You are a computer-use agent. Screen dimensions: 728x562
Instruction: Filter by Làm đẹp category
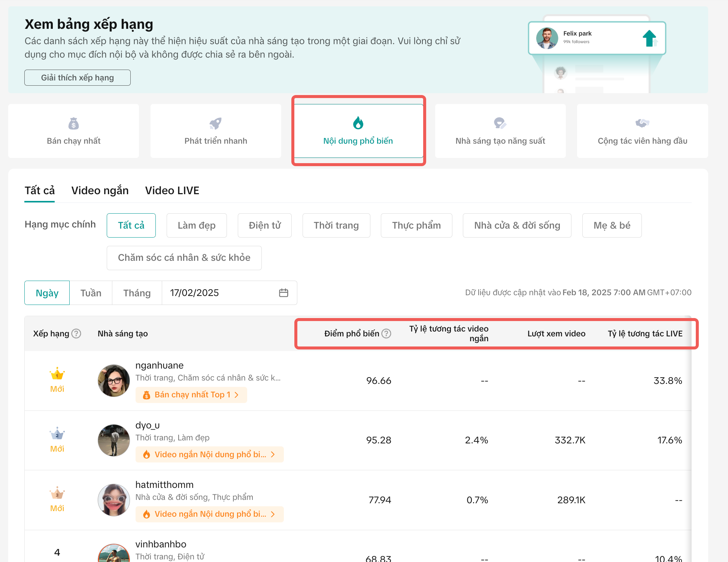point(197,225)
